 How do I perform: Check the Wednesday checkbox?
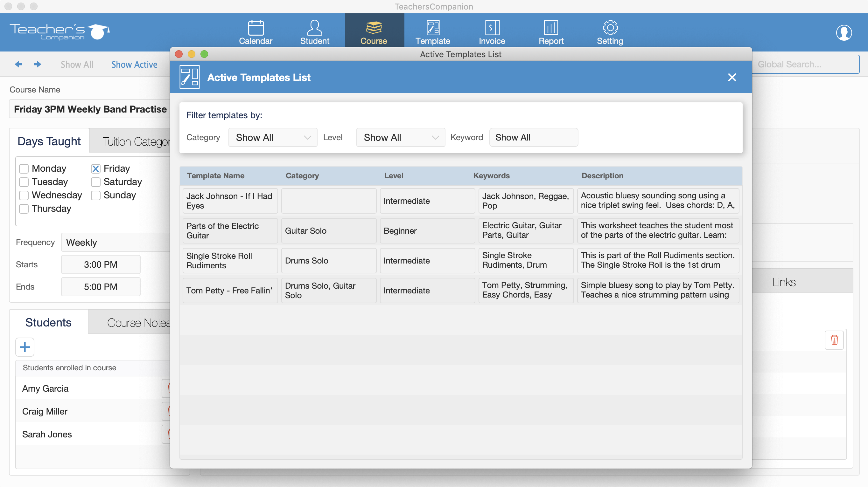pyautogui.click(x=24, y=195)
